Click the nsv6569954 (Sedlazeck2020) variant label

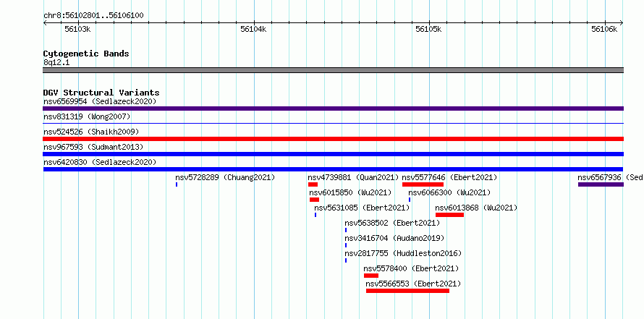100,101
